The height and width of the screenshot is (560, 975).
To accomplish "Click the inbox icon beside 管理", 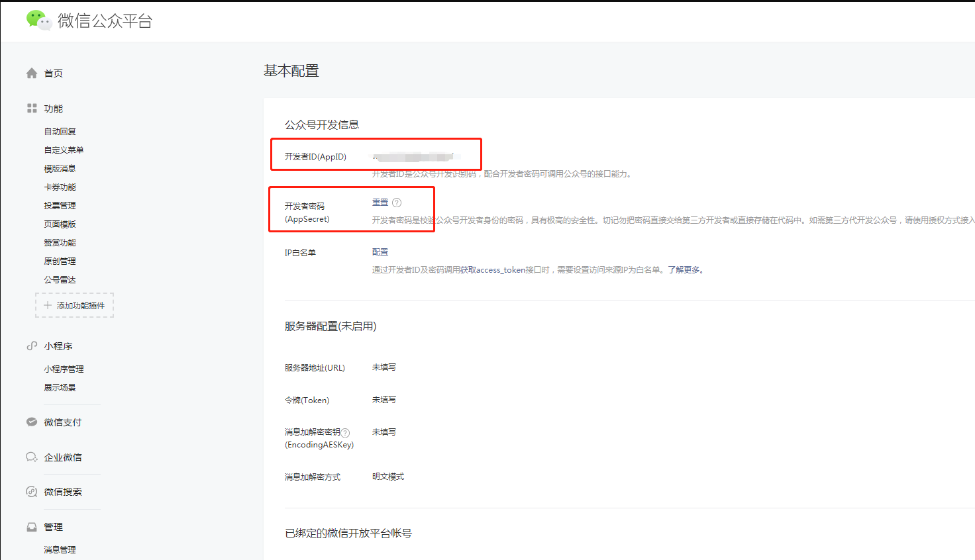I will pyautogui.click(x=32, y=527).
